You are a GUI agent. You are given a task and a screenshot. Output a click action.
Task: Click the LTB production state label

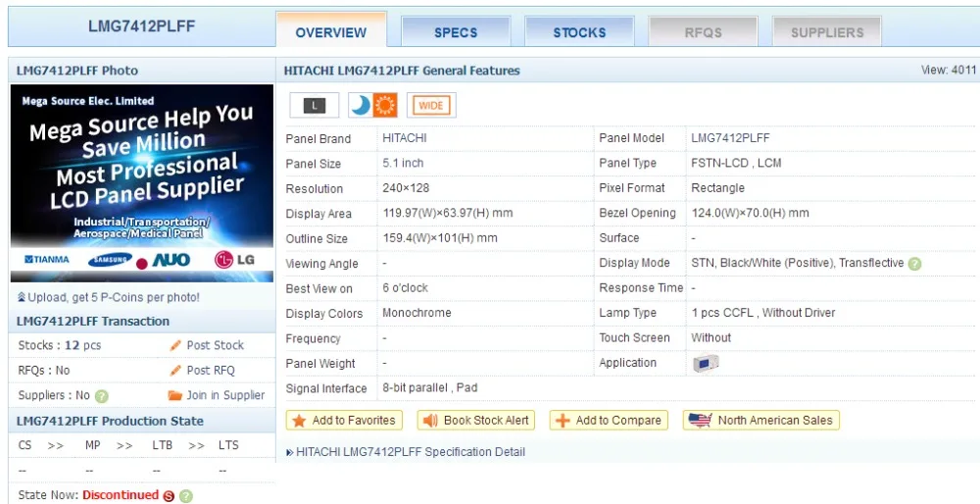tap(163, 445)
